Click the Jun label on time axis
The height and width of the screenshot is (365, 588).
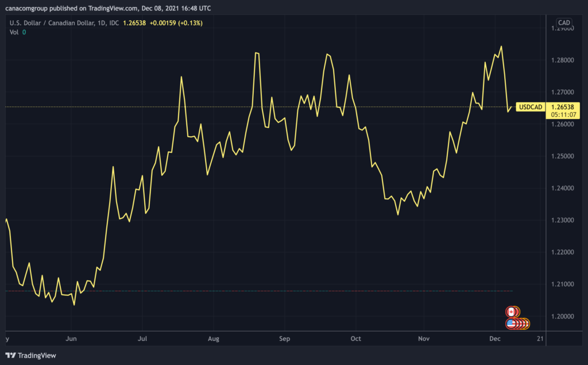click(x=72, y=339)
